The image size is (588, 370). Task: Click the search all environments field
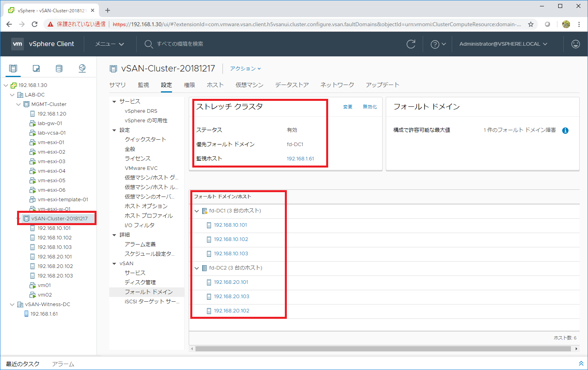tap(180, 44)
